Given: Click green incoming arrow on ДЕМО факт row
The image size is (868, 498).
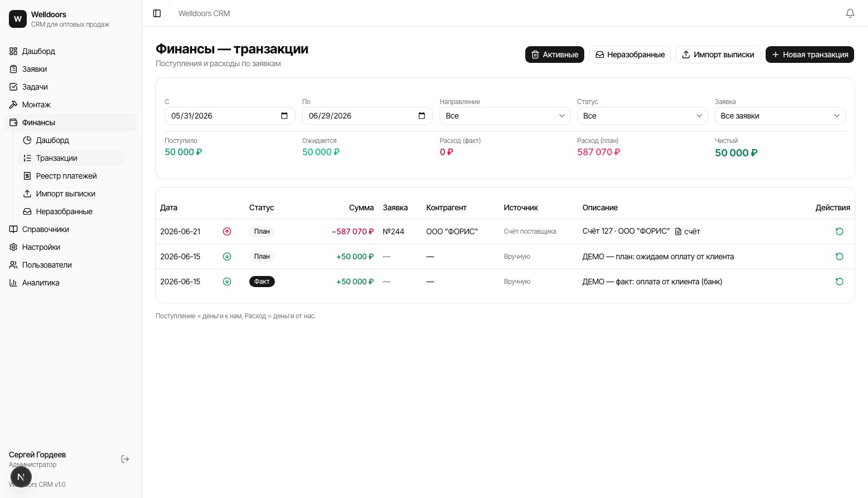Looking at the screenshot, I should [227, 282].
